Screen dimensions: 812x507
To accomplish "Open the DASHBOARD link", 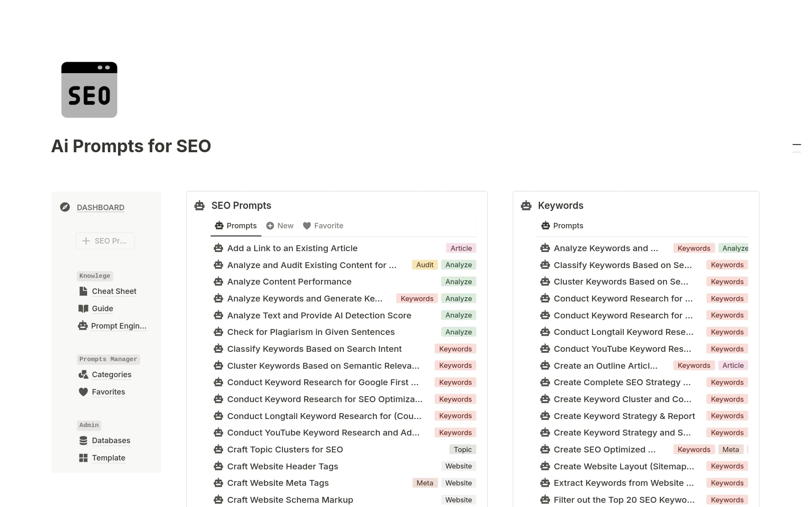I will pyautogui.click(x=100, y=207).
